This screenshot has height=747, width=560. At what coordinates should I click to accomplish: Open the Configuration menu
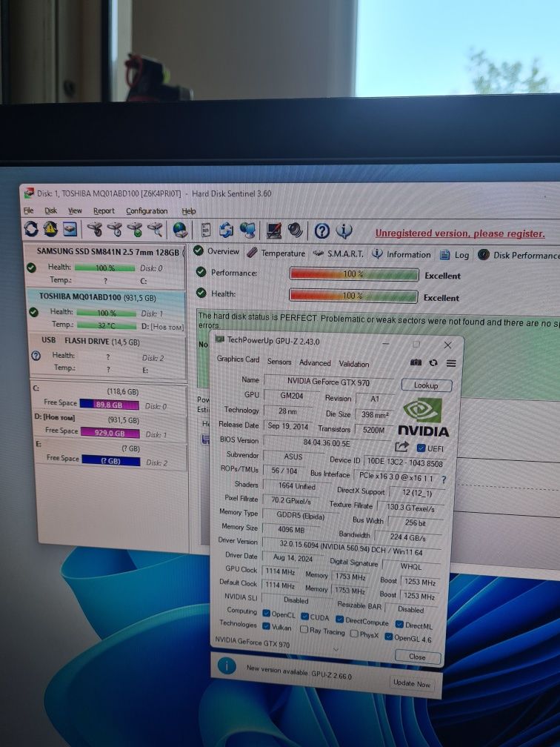(x=147, y=210)
